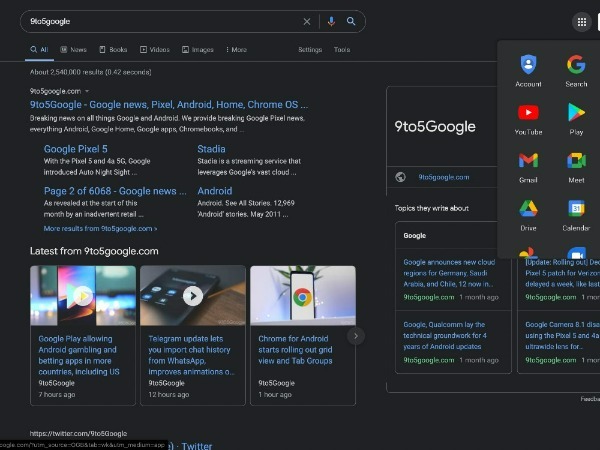
Task: Switch to the Images tab
Action: (x=197, y=49)
